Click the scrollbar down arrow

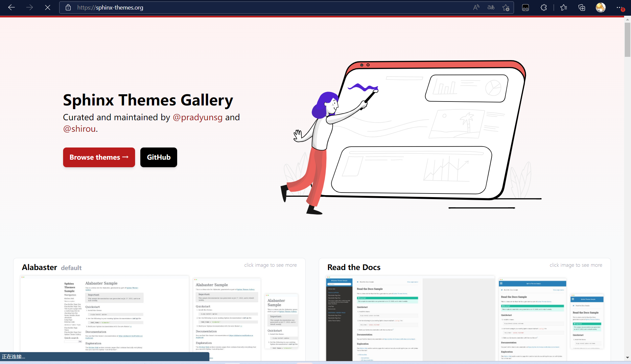(627, 357)
